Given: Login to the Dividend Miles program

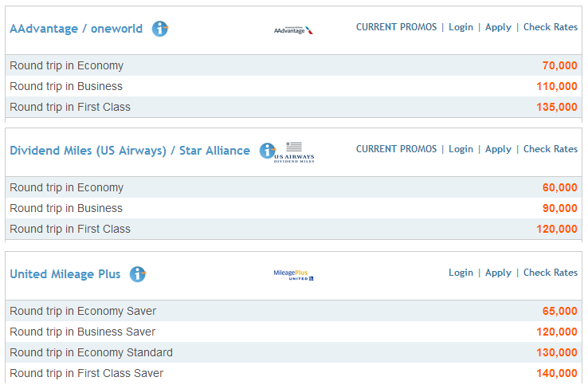Looking at the screenshot, I should click(461, 149).
